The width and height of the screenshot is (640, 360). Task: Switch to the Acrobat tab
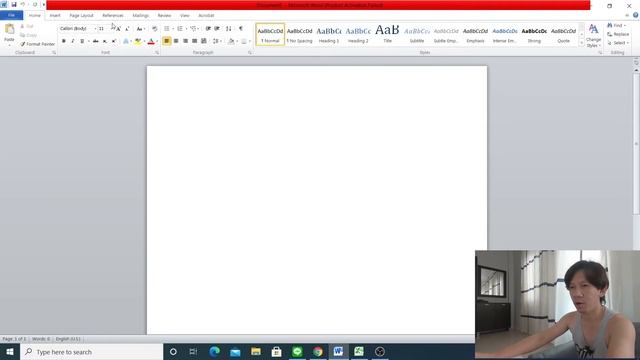coord(206,16)
